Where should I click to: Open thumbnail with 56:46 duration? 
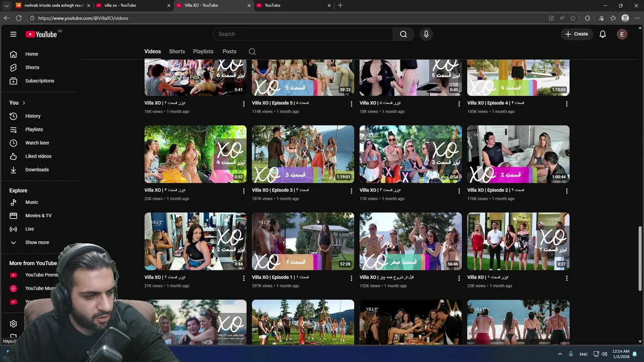tap(411, 241)
